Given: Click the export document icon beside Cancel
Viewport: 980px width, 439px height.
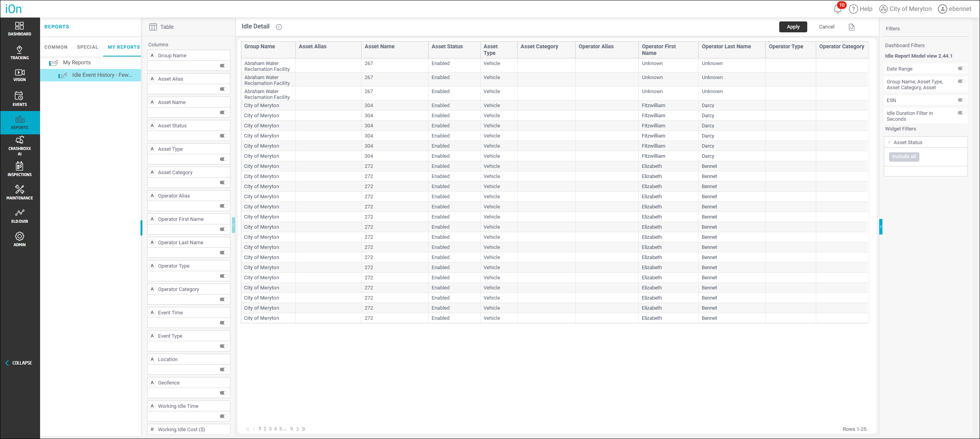Looking at the screenshot, I should [852, 27].
